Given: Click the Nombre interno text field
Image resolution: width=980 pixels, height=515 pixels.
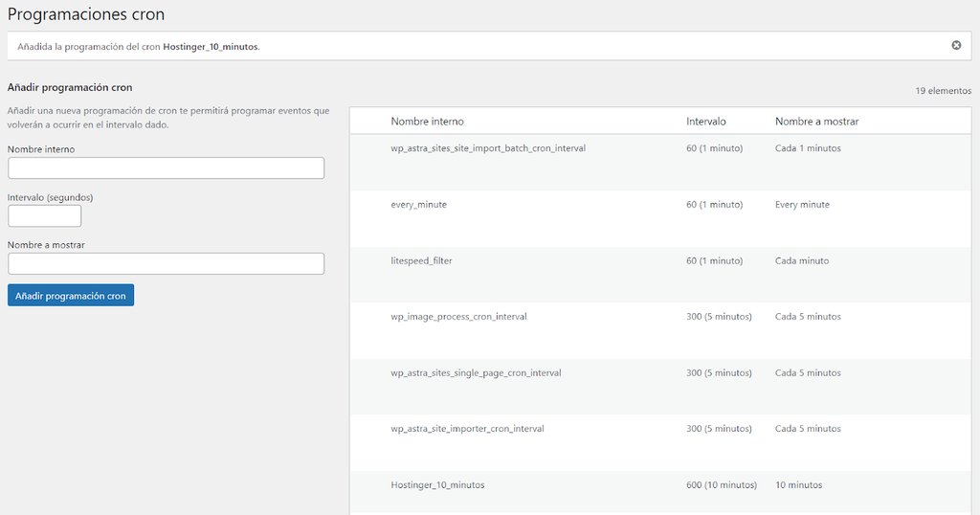Looking at the screenshot, I should point(166,168).
